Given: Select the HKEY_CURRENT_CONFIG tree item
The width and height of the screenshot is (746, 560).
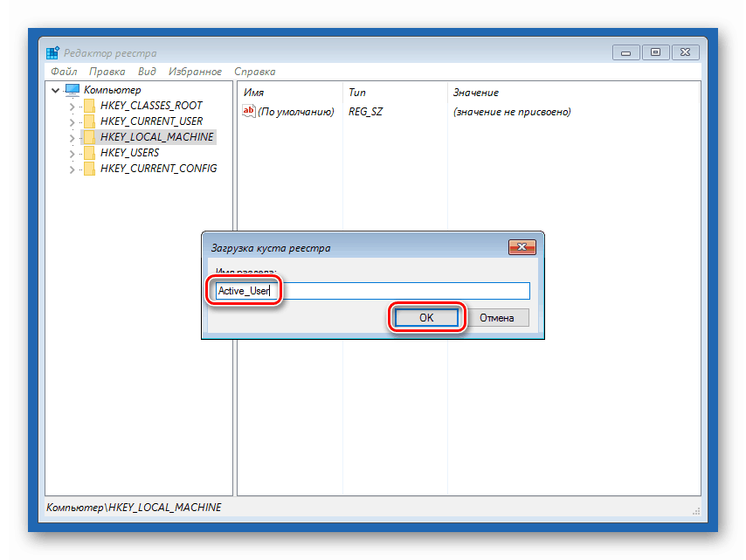Looking at the screenshot, I should pyautogui.click(x=158, y=168).
